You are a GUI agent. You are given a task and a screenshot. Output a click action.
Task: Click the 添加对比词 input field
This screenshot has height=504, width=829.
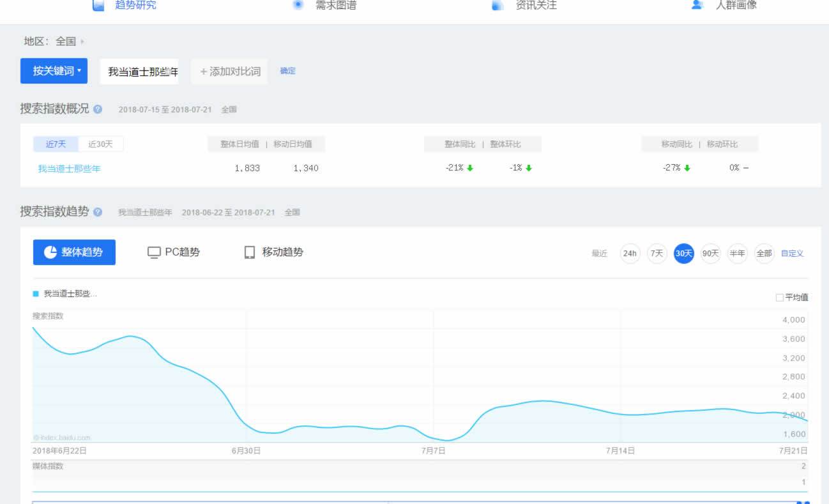pyautogui.click(x=230, y=72)
